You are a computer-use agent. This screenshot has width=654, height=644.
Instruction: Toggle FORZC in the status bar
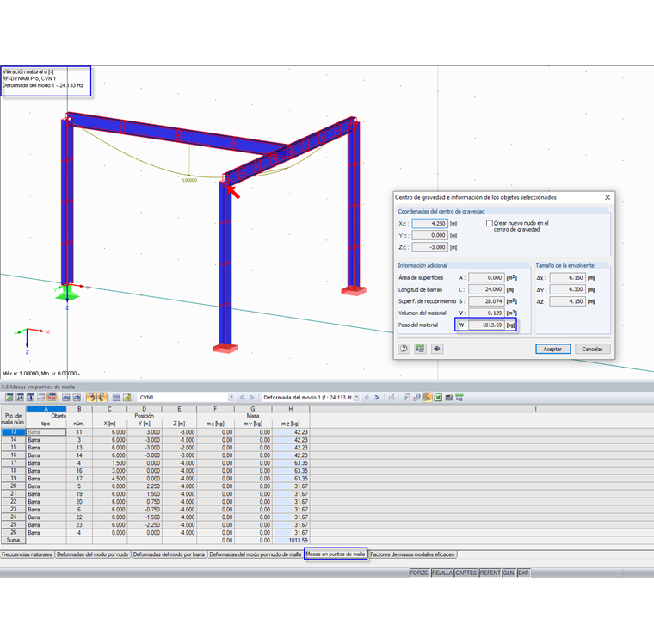click(x=419, y=573)
